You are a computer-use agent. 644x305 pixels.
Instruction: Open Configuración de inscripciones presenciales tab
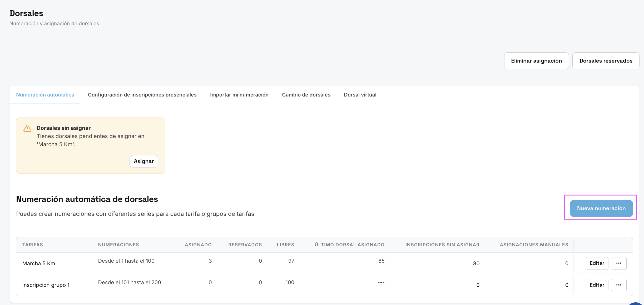(142, 95)
